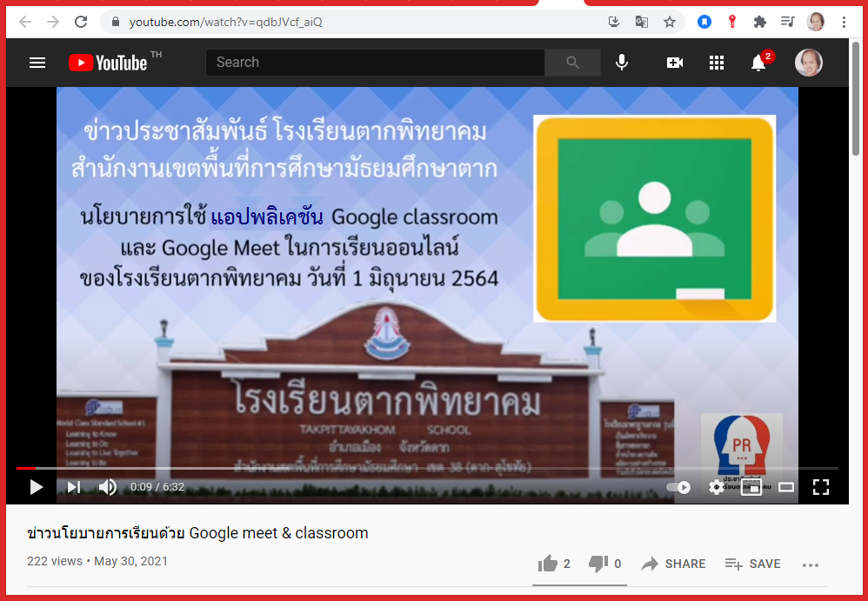The height and width of the screenshot is (601, 868).
Task: Open notifications bell
Action: coord(758,63)
